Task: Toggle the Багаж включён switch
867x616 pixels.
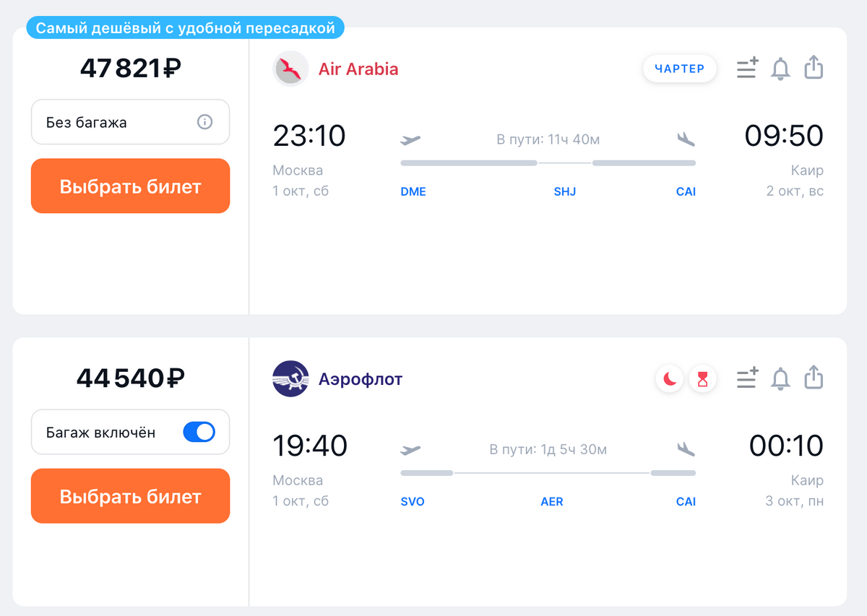Action: coord(199,432)
